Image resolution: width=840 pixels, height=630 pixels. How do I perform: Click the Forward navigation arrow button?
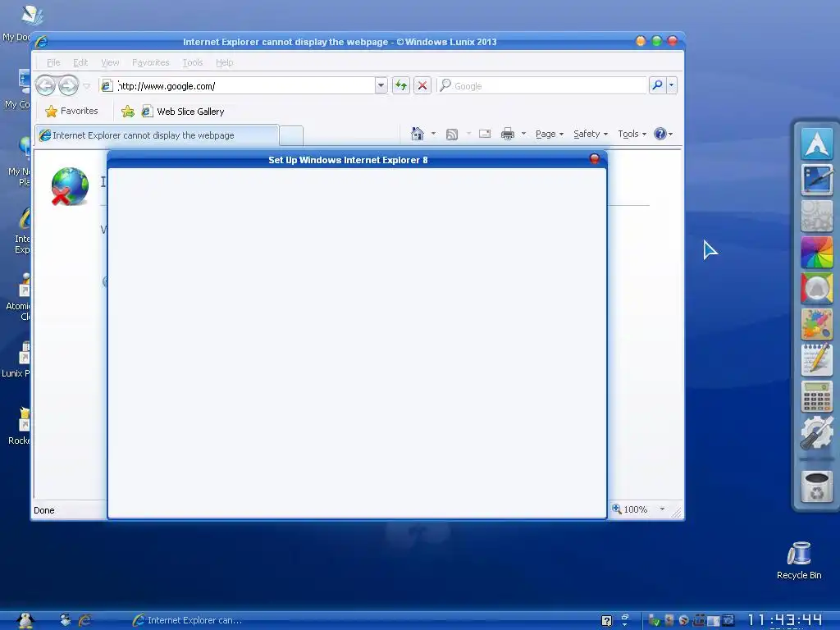68,85
